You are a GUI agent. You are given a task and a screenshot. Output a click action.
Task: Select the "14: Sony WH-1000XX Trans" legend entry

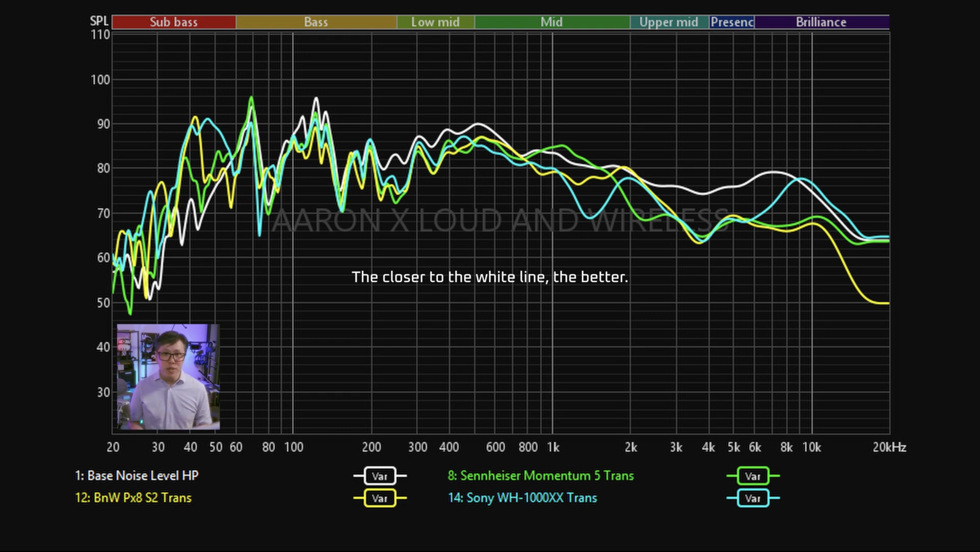pyautogui.click(x=522, y=498)
